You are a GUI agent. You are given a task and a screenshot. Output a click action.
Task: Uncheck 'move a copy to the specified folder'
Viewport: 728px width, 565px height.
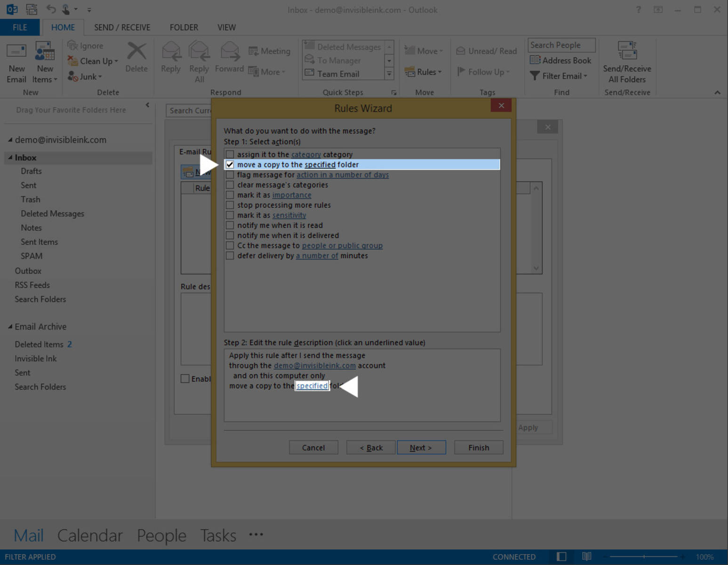230,165
